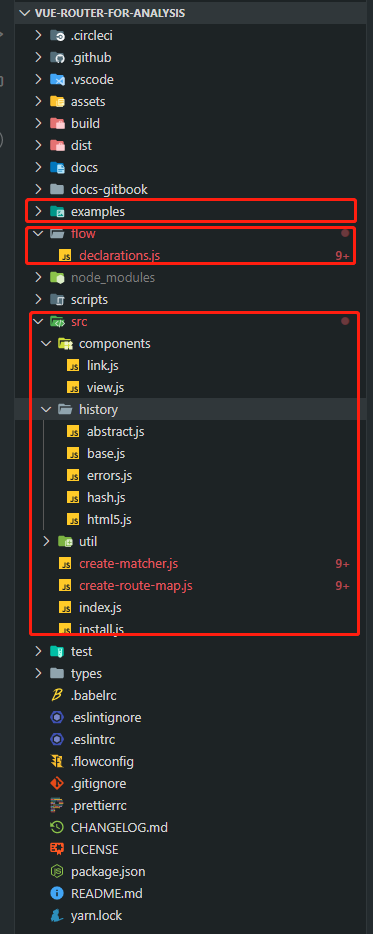373x934 pixels.
Task: Click the docs folder icon
Action: (x=57, y=167)
